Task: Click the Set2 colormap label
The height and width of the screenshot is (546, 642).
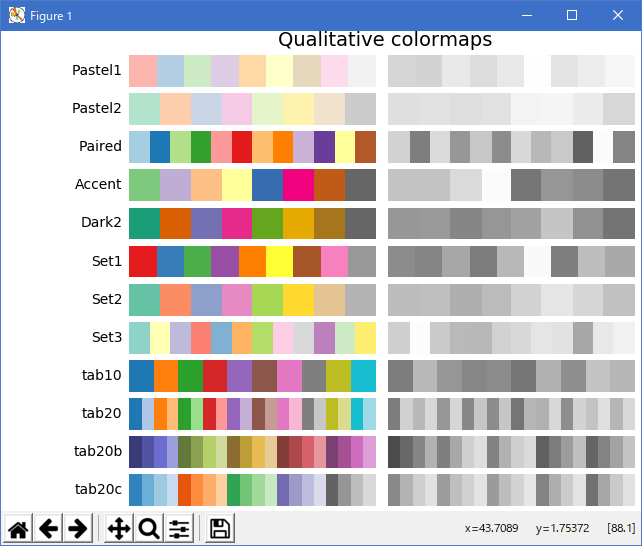Action: pyautogui.click(x=107, y=299)
